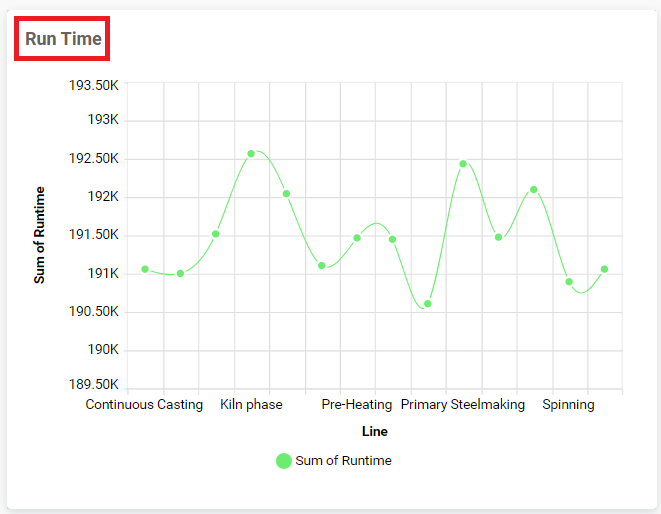
Task: Select the second-highest peak data point
Action: point(463,164)
